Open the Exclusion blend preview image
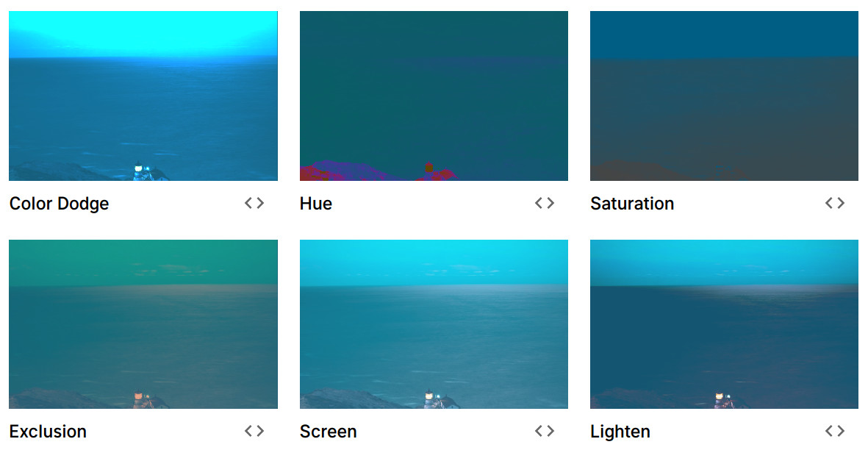The height and width of the screenshot is (450, 868). point(143,324)
